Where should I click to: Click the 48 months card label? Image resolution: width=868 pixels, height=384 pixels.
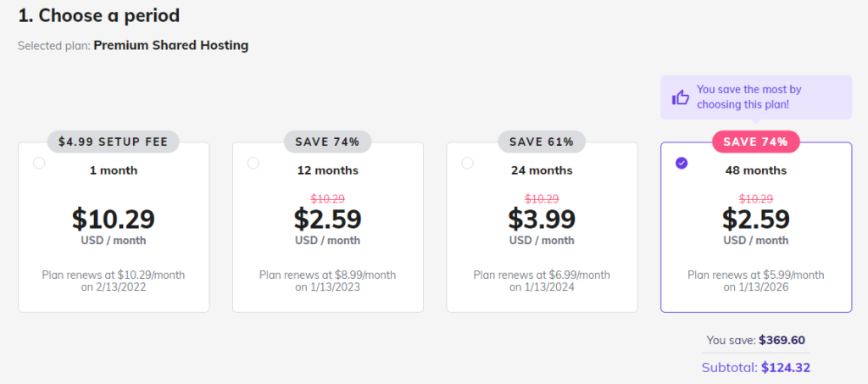(x=755, y=170)
